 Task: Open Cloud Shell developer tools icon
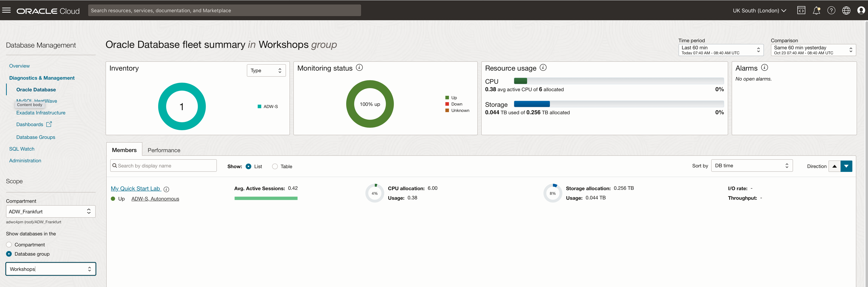tap(801, 10)
